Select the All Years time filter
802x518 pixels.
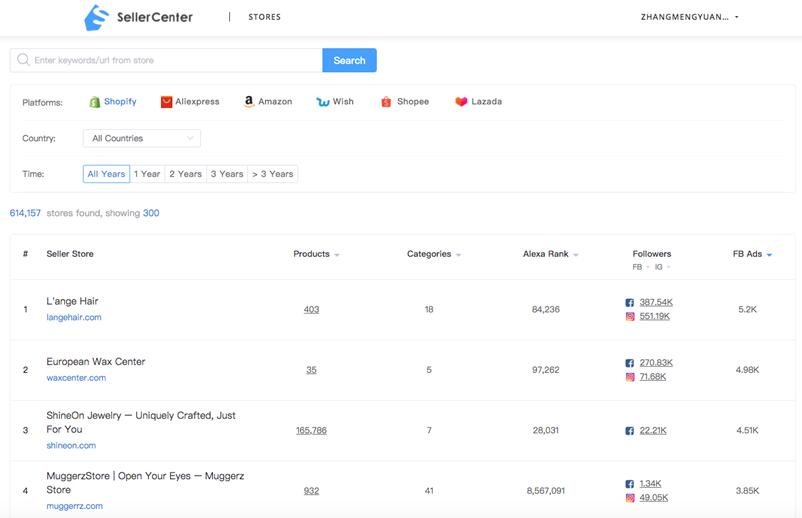coord(106,174)
